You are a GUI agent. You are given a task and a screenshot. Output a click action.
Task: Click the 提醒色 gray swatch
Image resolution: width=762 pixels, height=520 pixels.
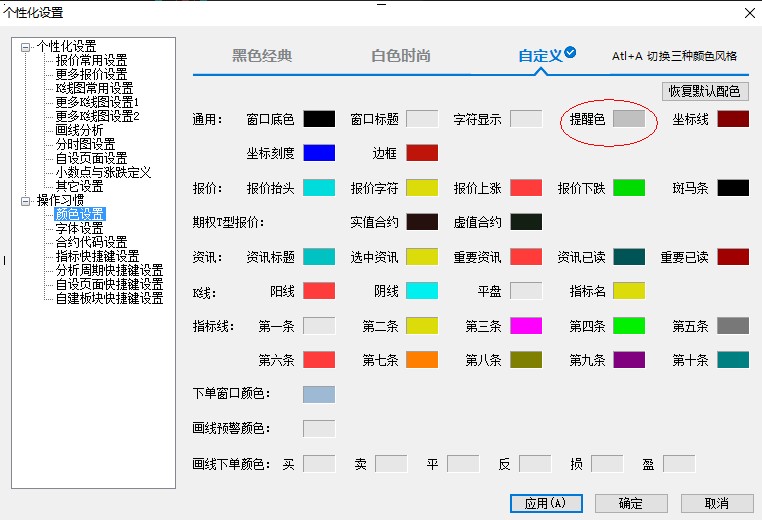click(x=628, y=119)
